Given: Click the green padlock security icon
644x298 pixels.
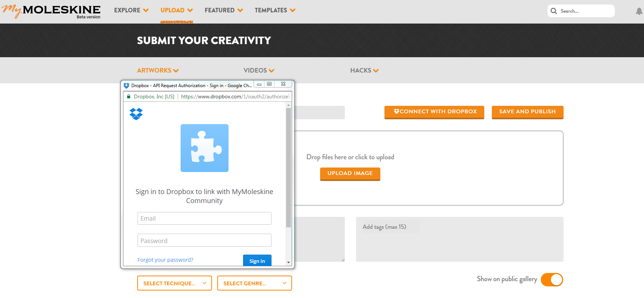Looking at the screenshot, I should pos(129,96).
